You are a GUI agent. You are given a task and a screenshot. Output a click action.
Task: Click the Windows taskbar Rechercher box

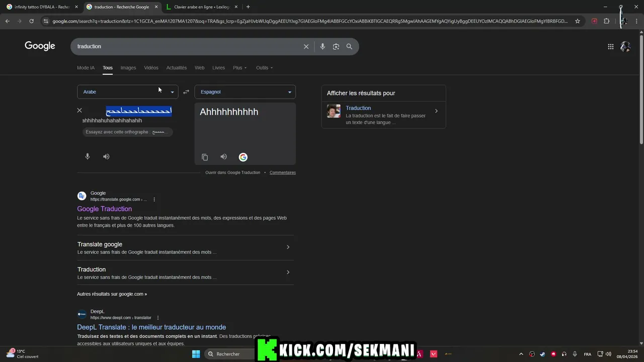coord(230,354)
